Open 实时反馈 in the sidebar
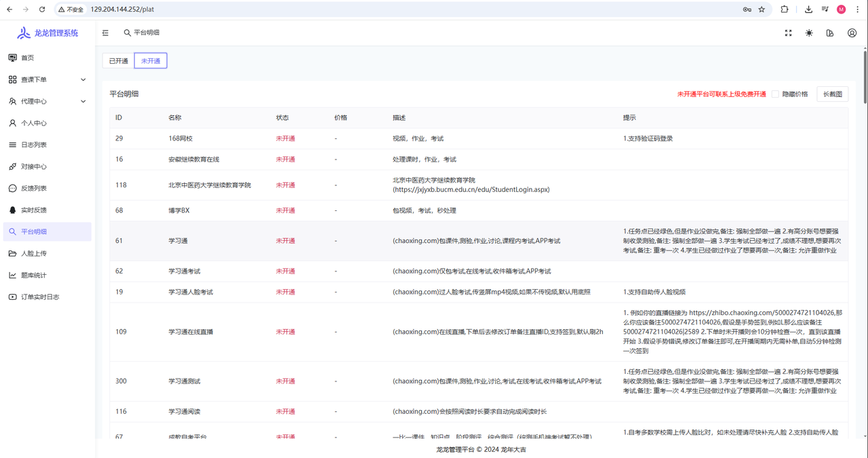The image size is (868, 458). (x=47, y=210)
